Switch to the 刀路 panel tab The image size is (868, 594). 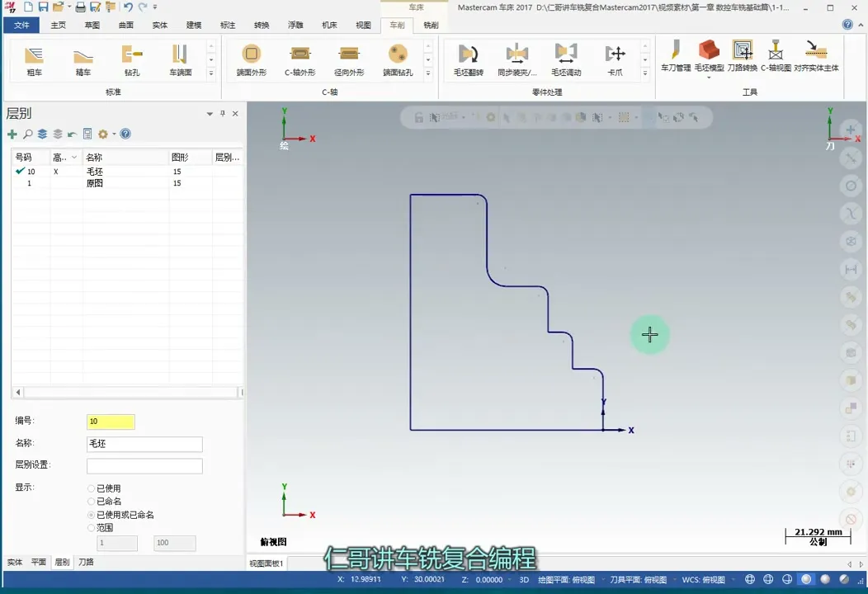click(x=86, y=562)
